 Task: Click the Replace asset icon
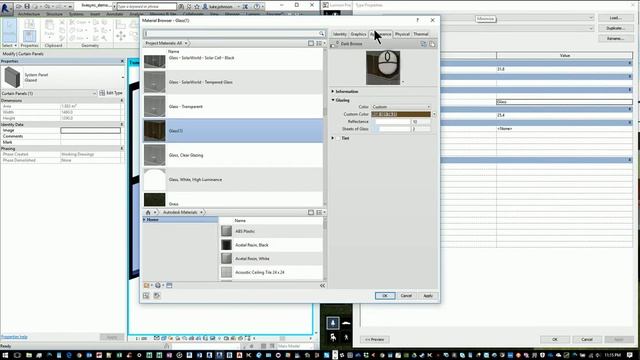[x=424, y=44]
